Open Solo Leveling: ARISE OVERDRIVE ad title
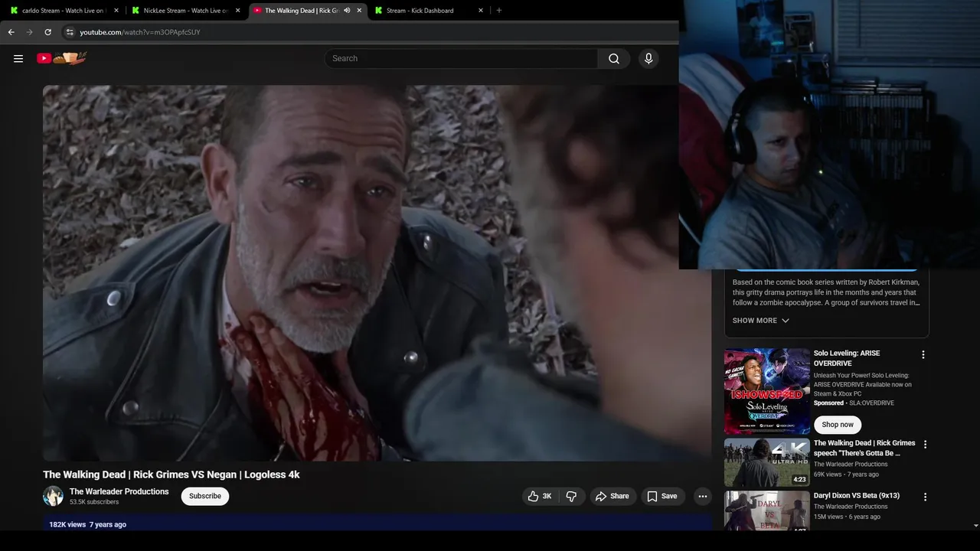This screenshot has width=980, height=551. pyautogui.click(x=847, y=358)
